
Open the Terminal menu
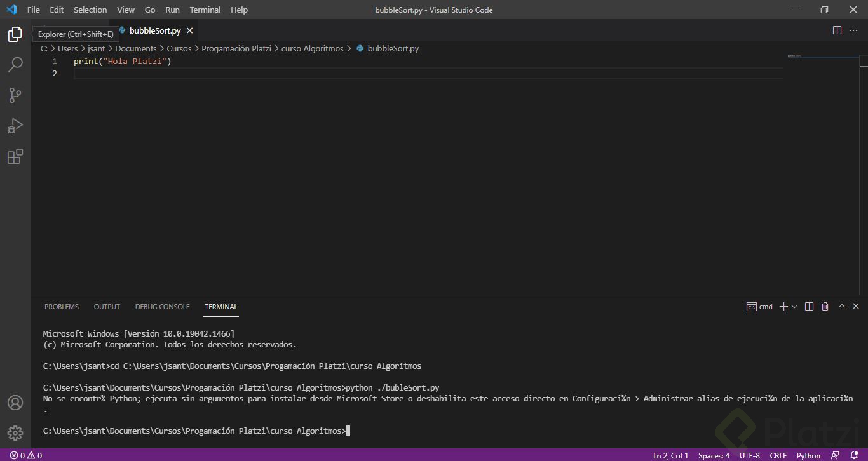205,10
